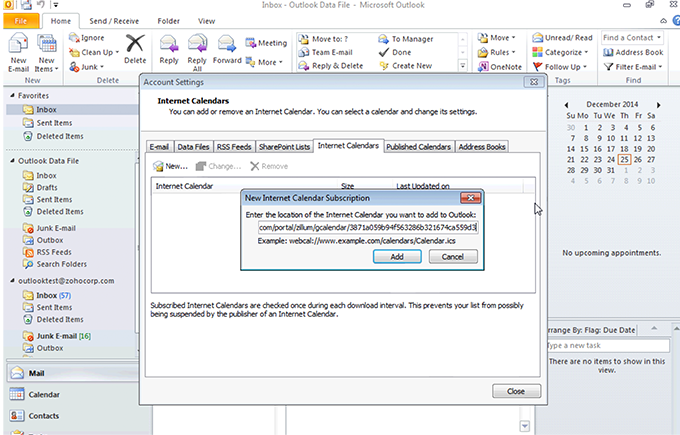Open the Data Files tab
Image resolution: width=680 pixels, height=435 pixels.
tap(193, 147)
